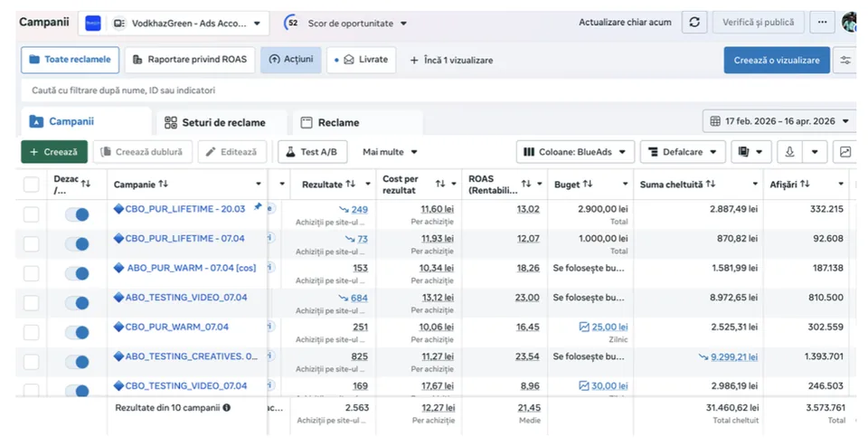Viewport: 868px width, 446px height.
Task: Select all campaigns header checkbox
Action: (x=32, y=185)
